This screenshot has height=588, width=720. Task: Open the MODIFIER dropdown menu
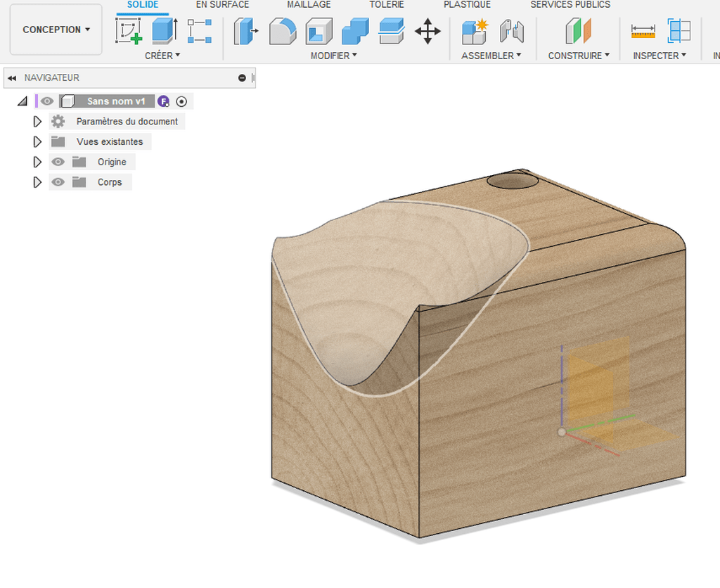pos(334,56)
